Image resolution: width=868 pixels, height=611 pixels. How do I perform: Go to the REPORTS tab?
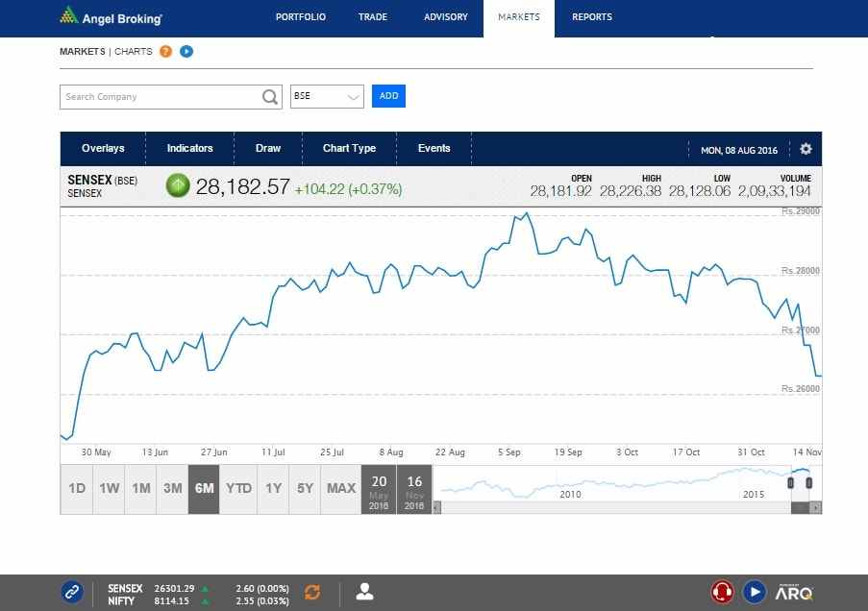[591, 17]
